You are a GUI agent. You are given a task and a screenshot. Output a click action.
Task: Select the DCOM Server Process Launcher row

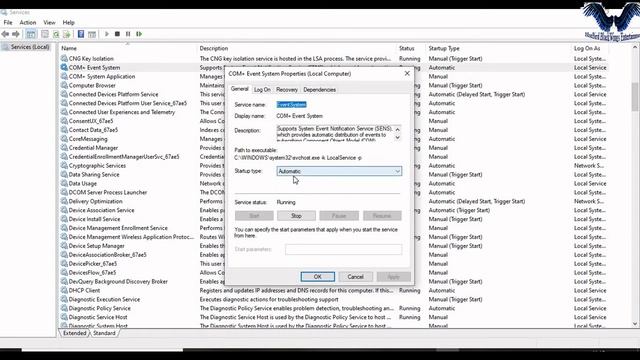click(x=333, y=192)
